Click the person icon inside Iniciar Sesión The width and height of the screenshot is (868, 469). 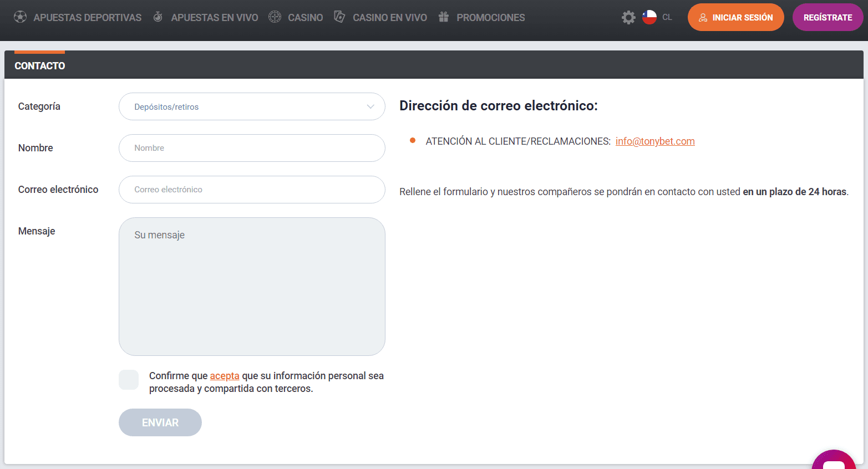pyautogui.click(x=704, y=17)
